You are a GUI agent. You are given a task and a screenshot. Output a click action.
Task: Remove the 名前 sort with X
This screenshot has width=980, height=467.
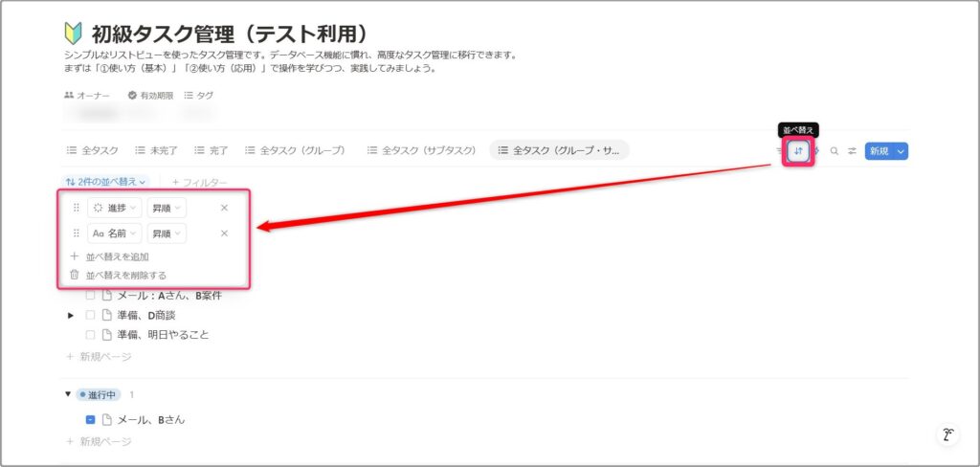click(x=224, y=233)
